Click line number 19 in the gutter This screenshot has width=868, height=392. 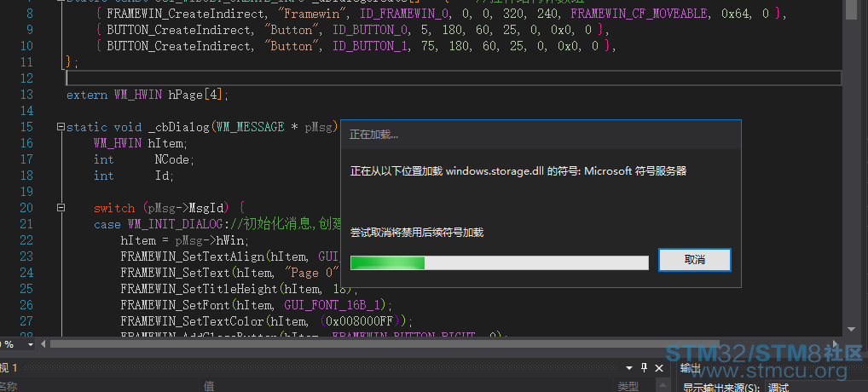26,192
